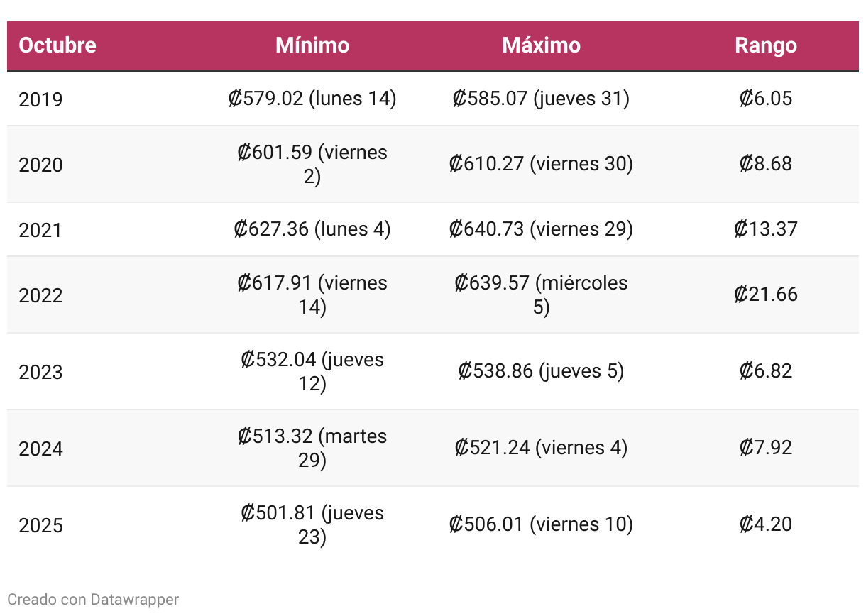Click the ₡579.02 (lunes 14) minimum cell
866x616 pixels.
coord(312,99)
